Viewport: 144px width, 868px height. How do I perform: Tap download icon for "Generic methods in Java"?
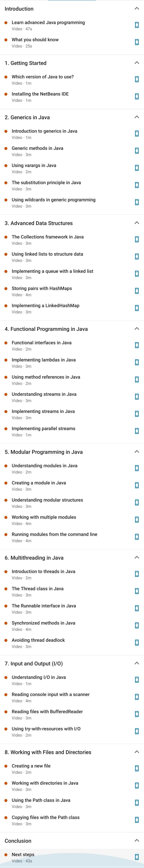(137, 151)
